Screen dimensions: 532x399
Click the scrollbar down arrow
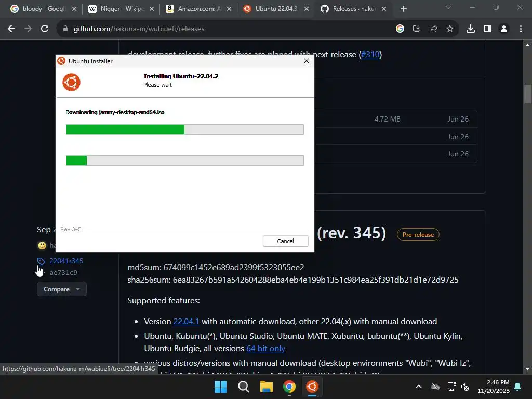point(527,369)
